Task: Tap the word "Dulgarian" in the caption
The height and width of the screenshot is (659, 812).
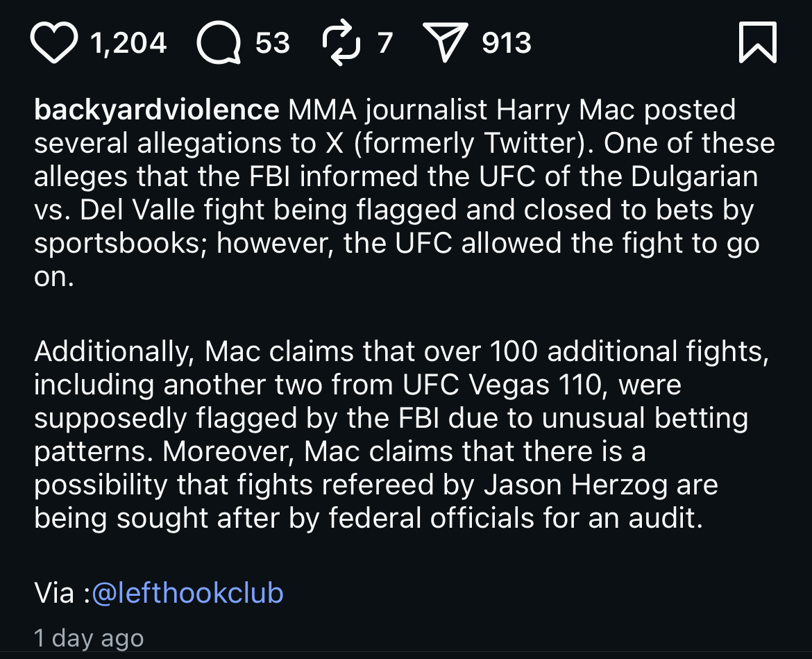Action: [695, 176]
